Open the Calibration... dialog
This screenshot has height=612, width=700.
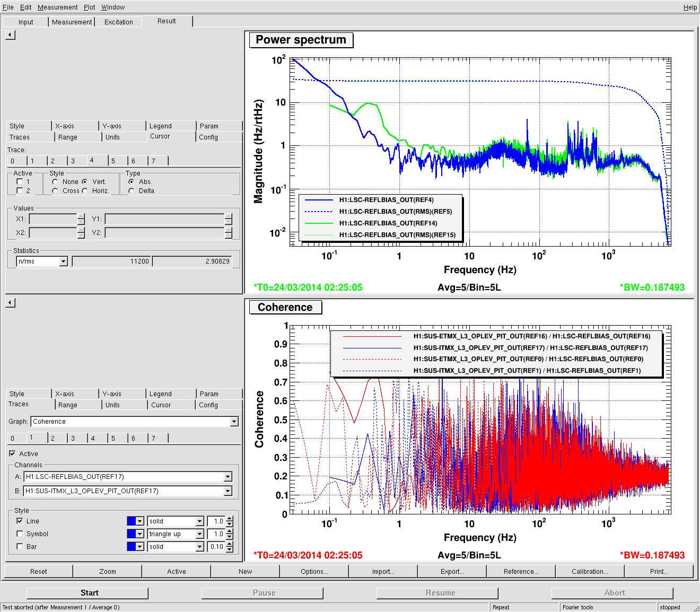click(x=590, y=572)
